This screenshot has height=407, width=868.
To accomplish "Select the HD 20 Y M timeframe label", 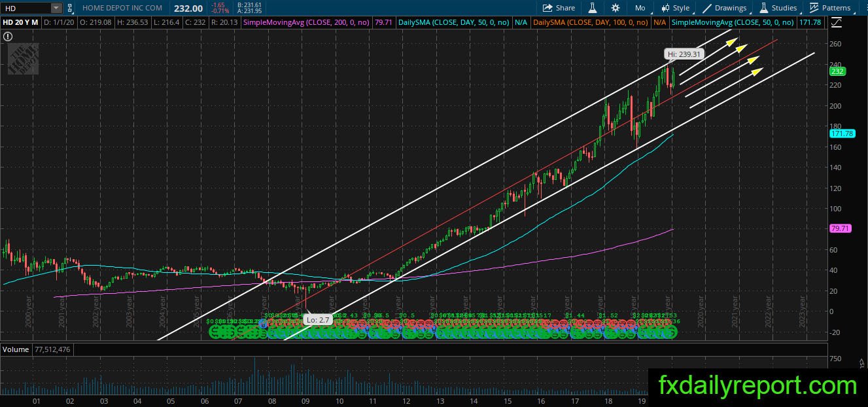I will (21, 22).
